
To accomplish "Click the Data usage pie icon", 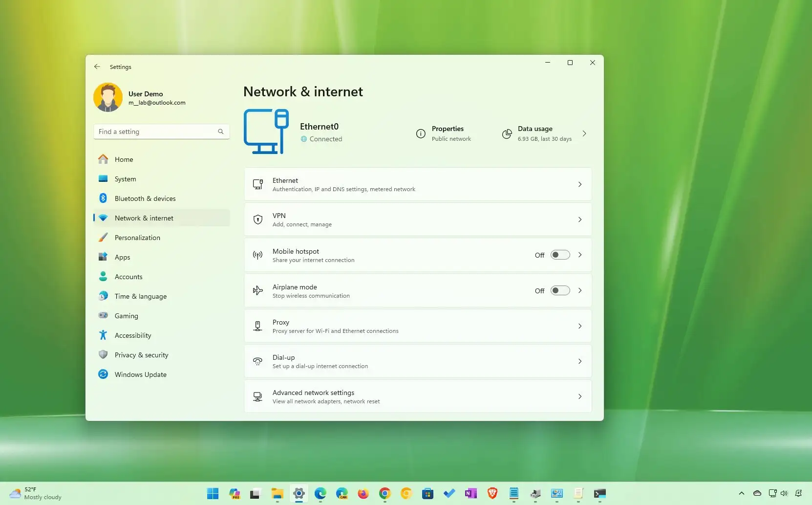I will 507,133.
